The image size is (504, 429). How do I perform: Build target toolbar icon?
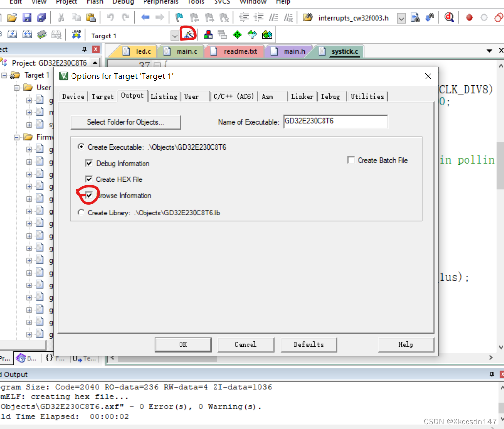12,35
